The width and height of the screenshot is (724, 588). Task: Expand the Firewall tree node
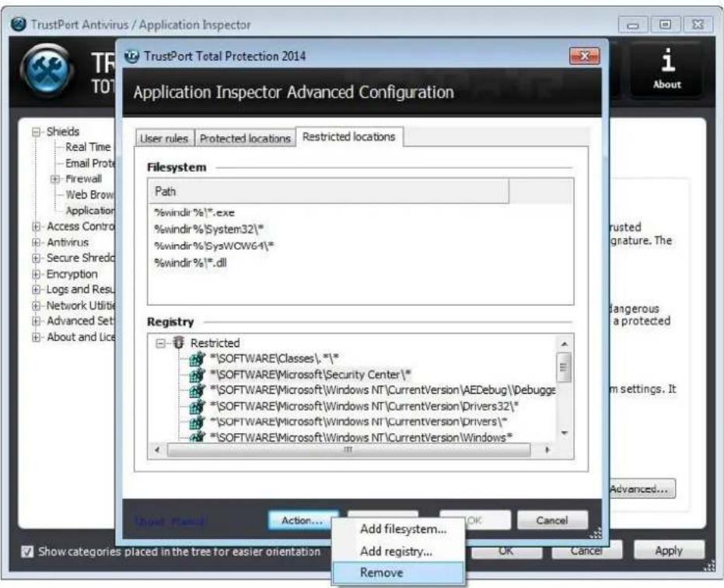pyautogui.click(x=55, y=179)
